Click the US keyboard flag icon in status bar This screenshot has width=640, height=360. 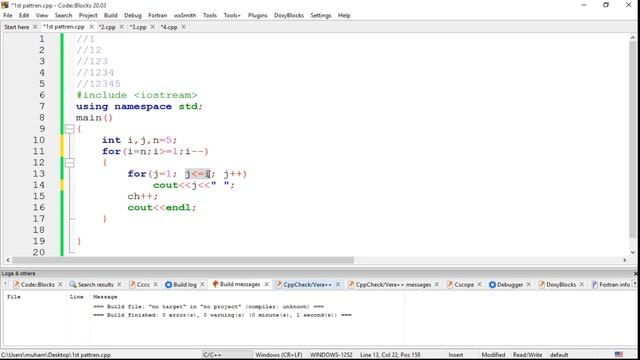(x=619, y=354)
